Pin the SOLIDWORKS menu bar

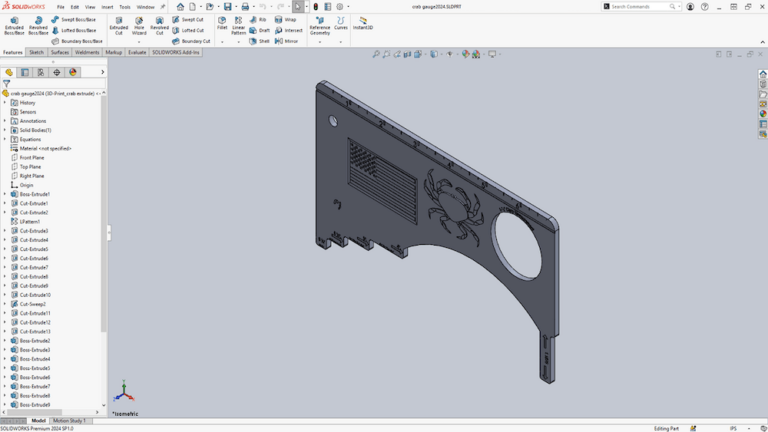pyautogui.click(x=163, y=7)
